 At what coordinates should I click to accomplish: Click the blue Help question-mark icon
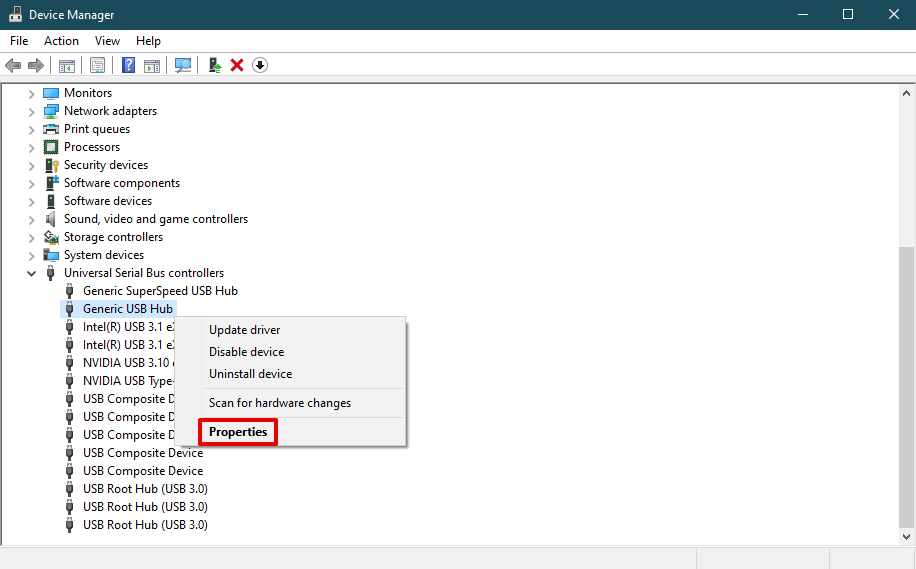[x=128, y=65]
